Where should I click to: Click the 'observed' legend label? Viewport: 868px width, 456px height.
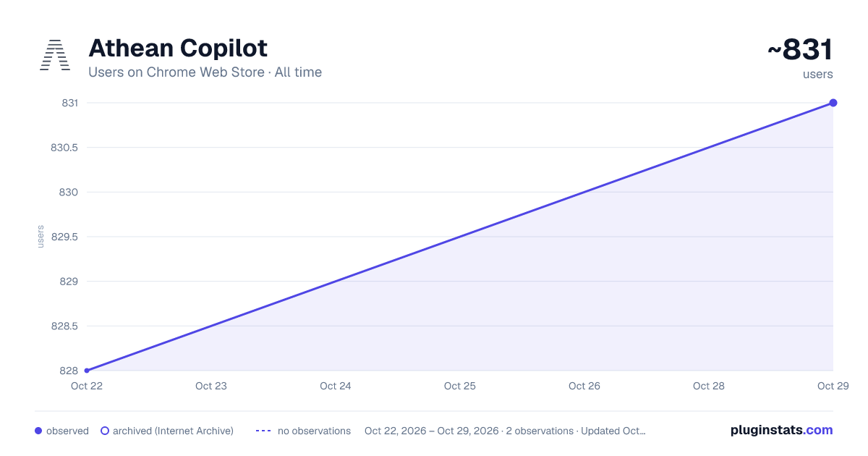pos(67,431)
